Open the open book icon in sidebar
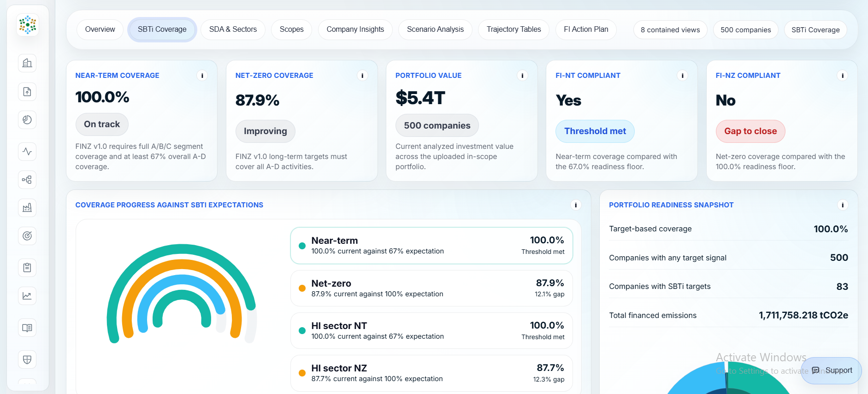The width and height of the screenshot is (868, 394). tap(27, 328)
